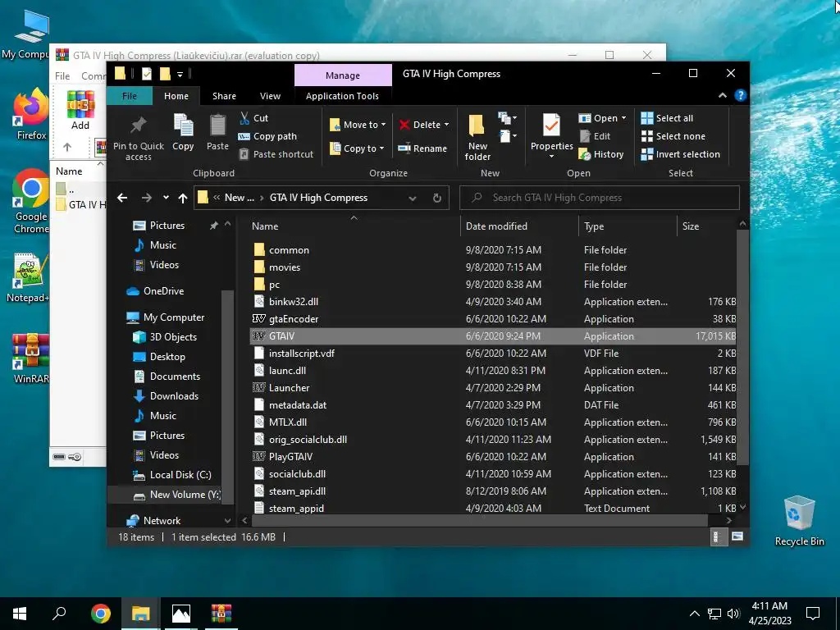This screenshot has width=840, height=630.
Task: Click the Copy icon in Clipboard group
Action: pos(183,126)
